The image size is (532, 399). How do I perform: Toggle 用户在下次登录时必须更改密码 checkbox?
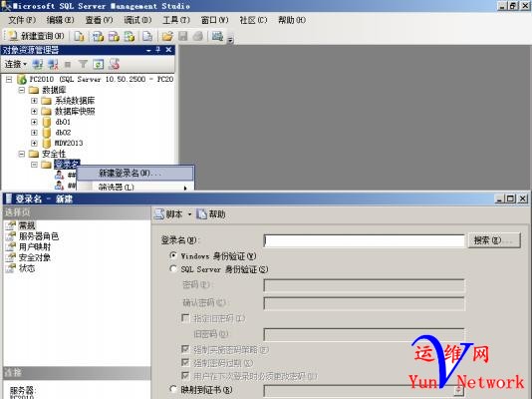[x=185, y=376]
